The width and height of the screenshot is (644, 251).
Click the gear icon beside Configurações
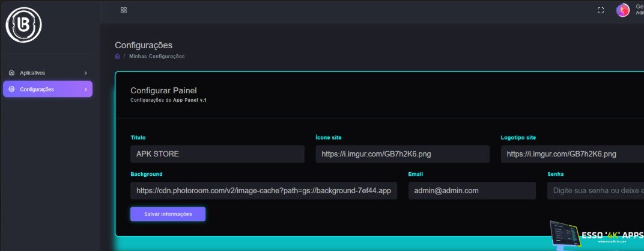click(x=11, y=89)
